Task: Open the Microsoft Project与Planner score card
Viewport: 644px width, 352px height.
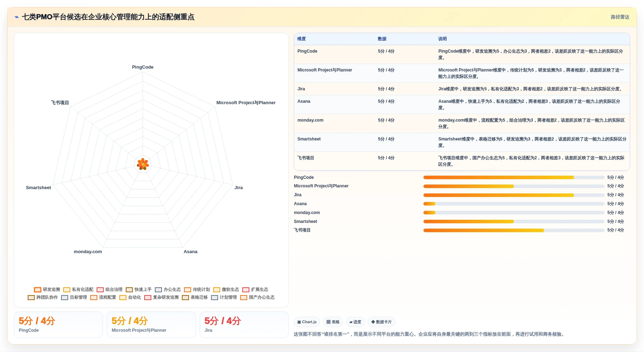Action: click(151, 325)
